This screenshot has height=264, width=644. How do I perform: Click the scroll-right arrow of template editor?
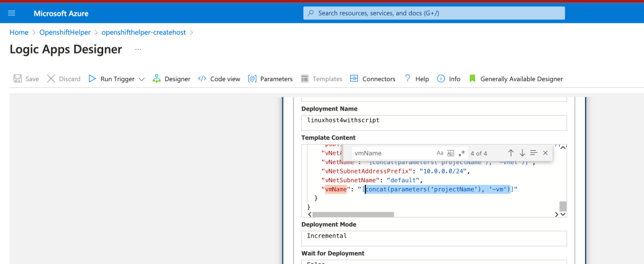(x=557, y=214)
